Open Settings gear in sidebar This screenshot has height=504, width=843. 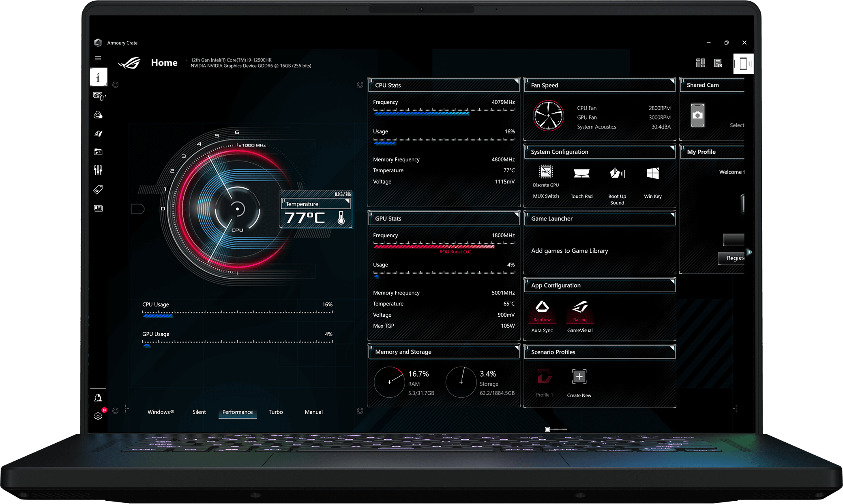(98, 416)
